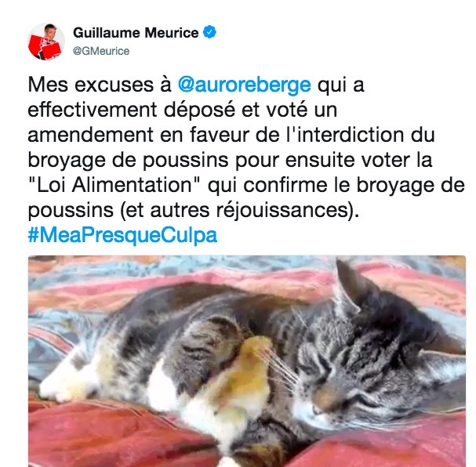476x467 pixels.
Task: Visit the @GMeurice handle
Action: coord(101,51)
